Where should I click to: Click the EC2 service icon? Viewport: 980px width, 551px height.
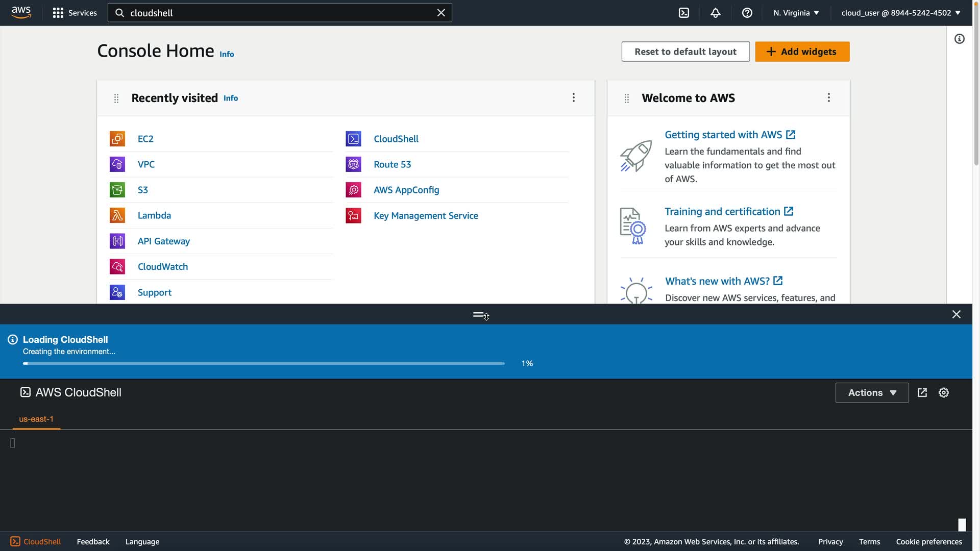click(117, 139)
